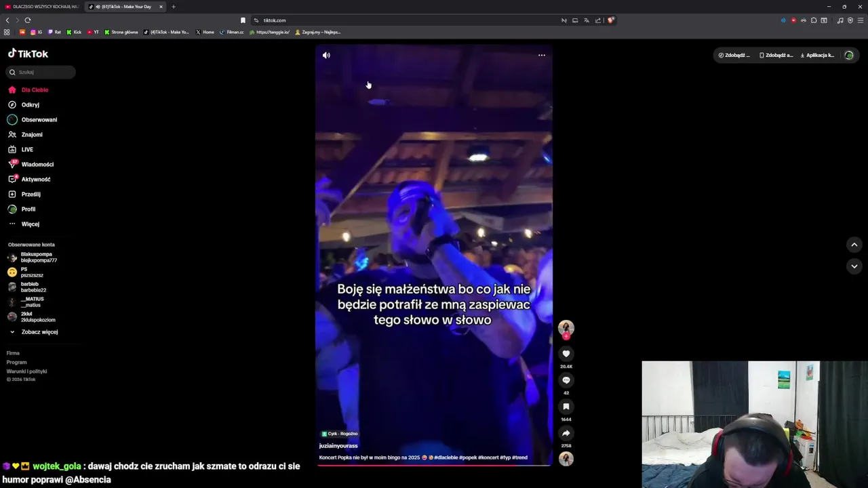Screen dimensions: 868x488
Task: Open the video three-dots options menu
Action: tap(541, 56)
